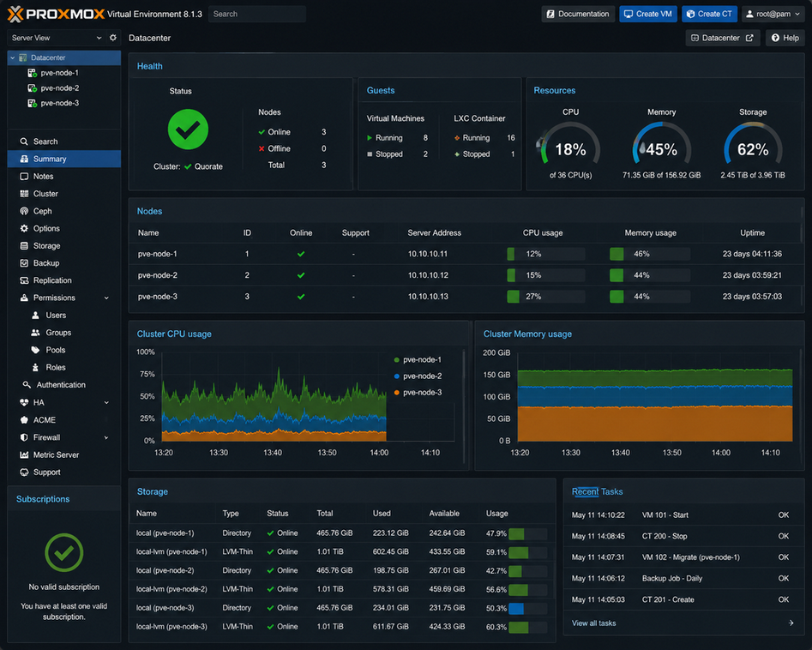Open the Ceph menu item
Image resolution: width=812 pixels, height=650 pixels.
(64, 211)
